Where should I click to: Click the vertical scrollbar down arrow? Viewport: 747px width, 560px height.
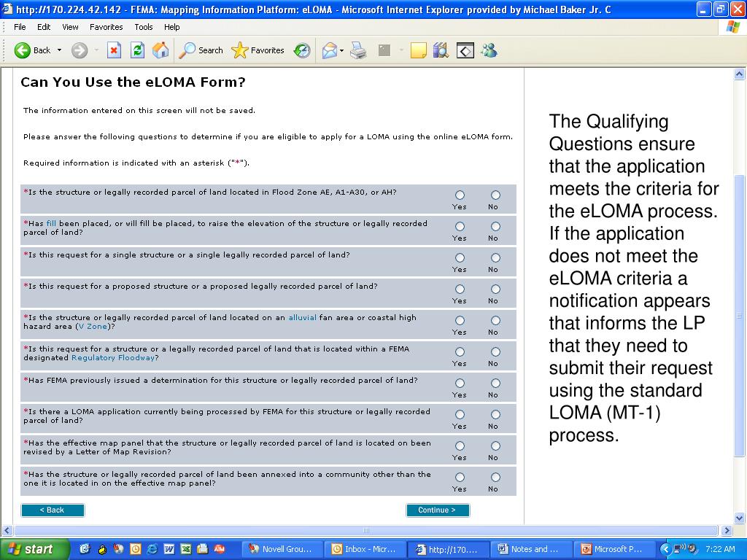click(x=740, y=518)
